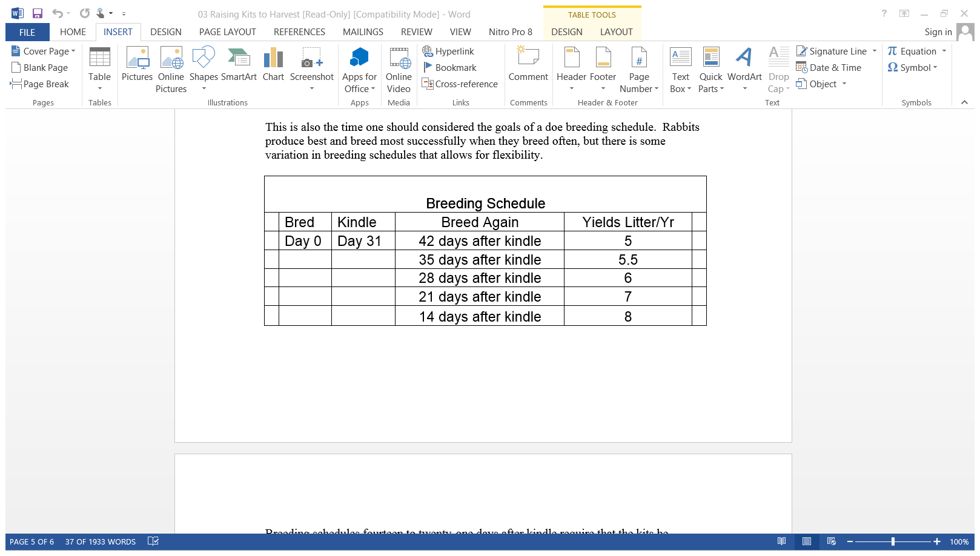This screenshot has width=980, height=556.
Task: Insert a Chart from the Illustrations group
Action: [273, 65]
